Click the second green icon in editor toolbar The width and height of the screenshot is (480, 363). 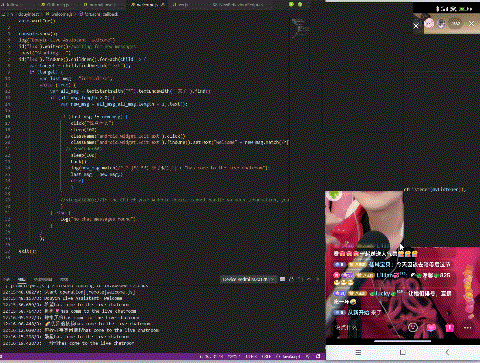(x=300, y=4)
